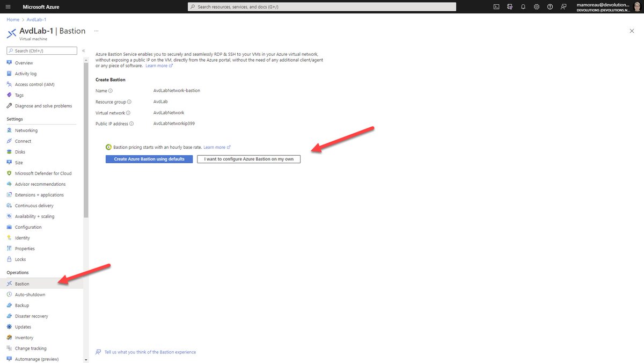
Task: Close the Bastion blade with X
Action: pos(632,31)
